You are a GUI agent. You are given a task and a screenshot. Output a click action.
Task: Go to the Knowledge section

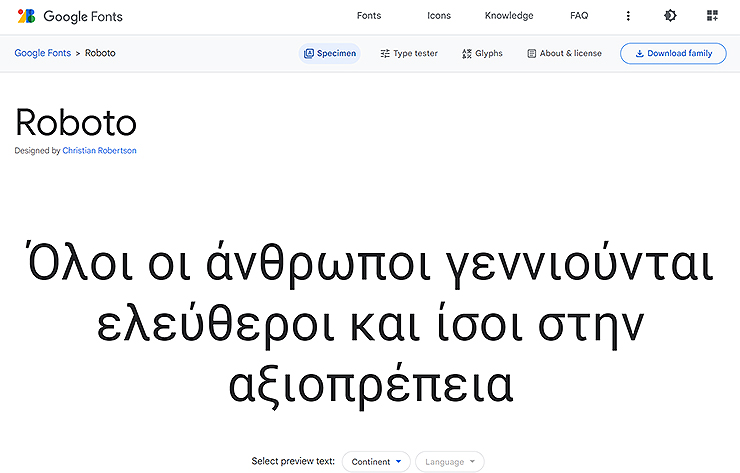pyautogui.click(x=509, y=16)
